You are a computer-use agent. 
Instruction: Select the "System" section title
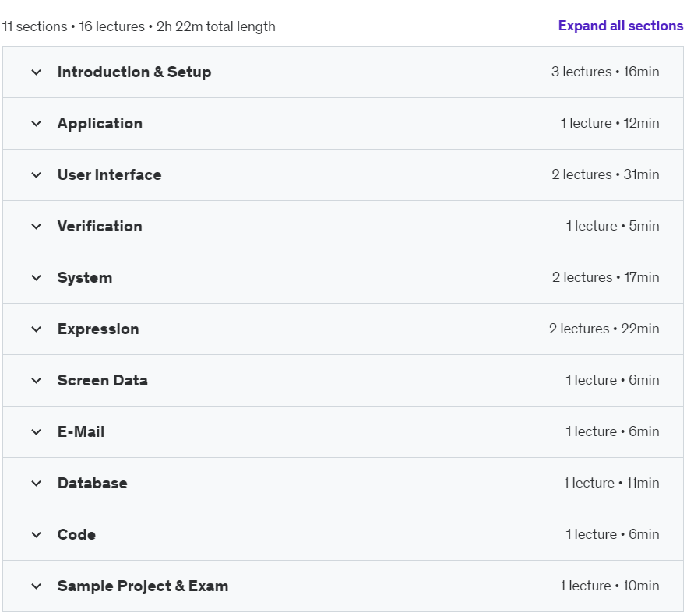click(x=85, y=278)
